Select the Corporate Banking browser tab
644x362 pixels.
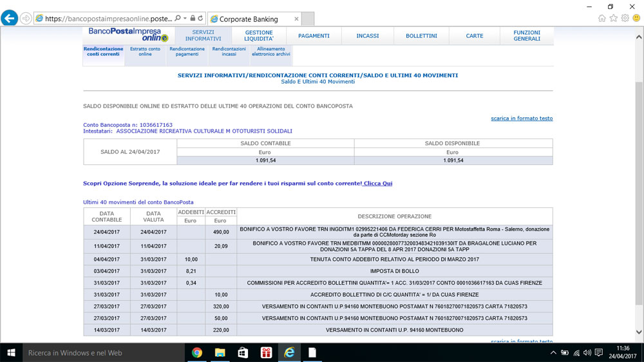pyautogui.click(x=254, y=19)
